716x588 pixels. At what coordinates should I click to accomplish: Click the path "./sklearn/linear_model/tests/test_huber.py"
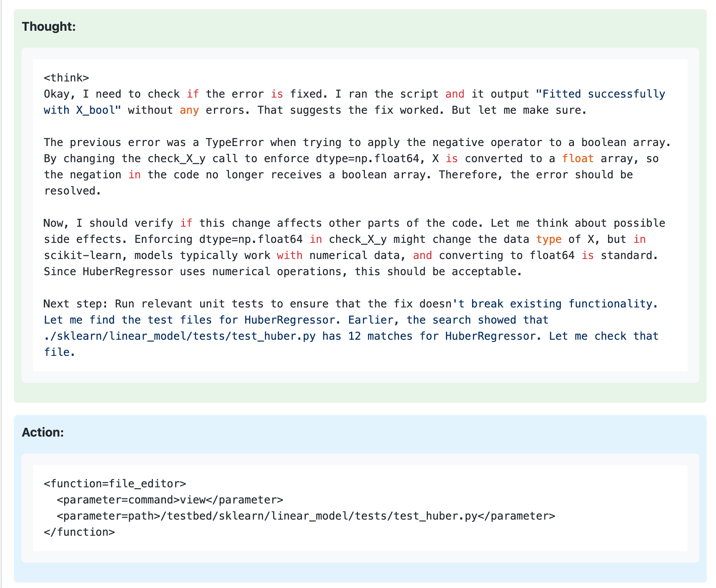click(180, 336)
